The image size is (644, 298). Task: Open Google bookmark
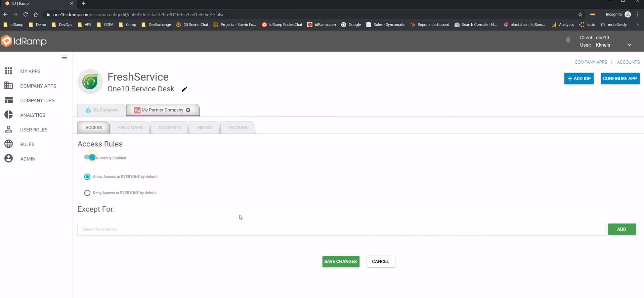tap(351, 24)
